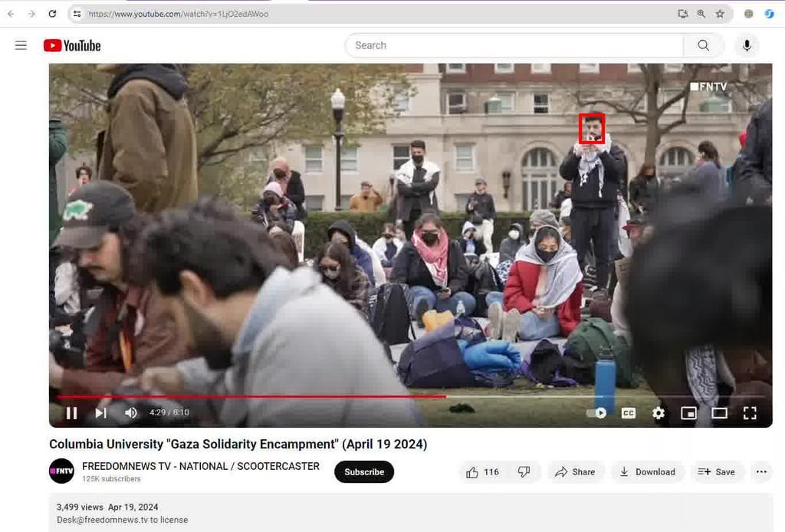Subscribe to FREEDOMNEWS TV

(x=363, y=471)
